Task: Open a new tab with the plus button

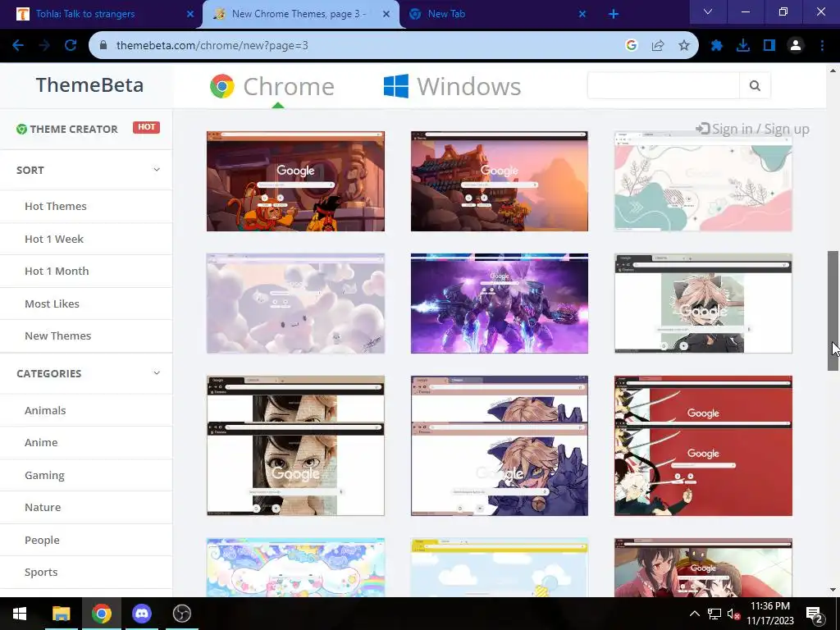Action: tap(614, 15)
